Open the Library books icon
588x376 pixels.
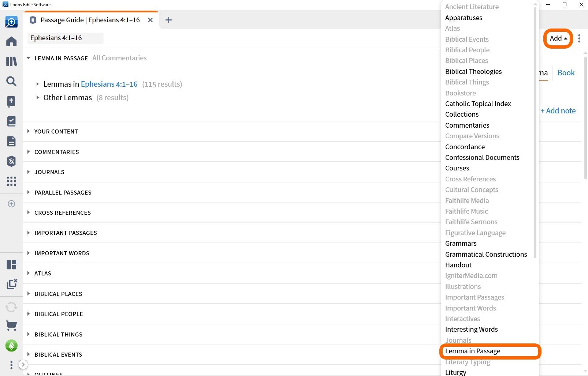coord(11,61)
